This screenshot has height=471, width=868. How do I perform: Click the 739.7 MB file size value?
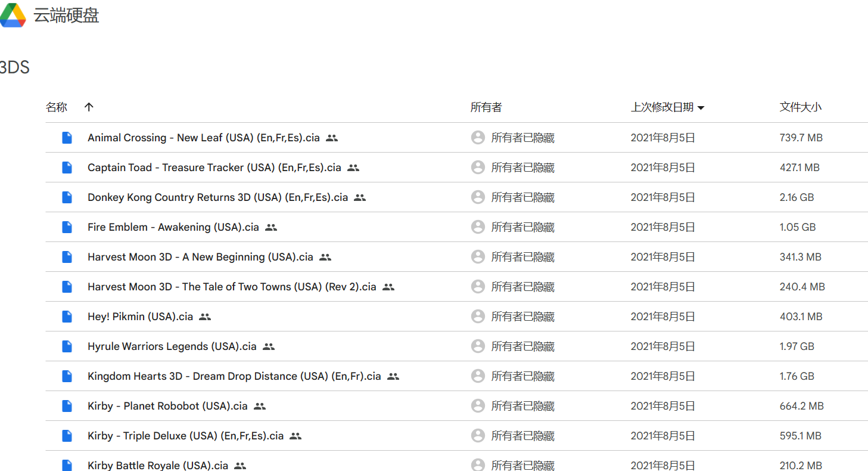801,138
